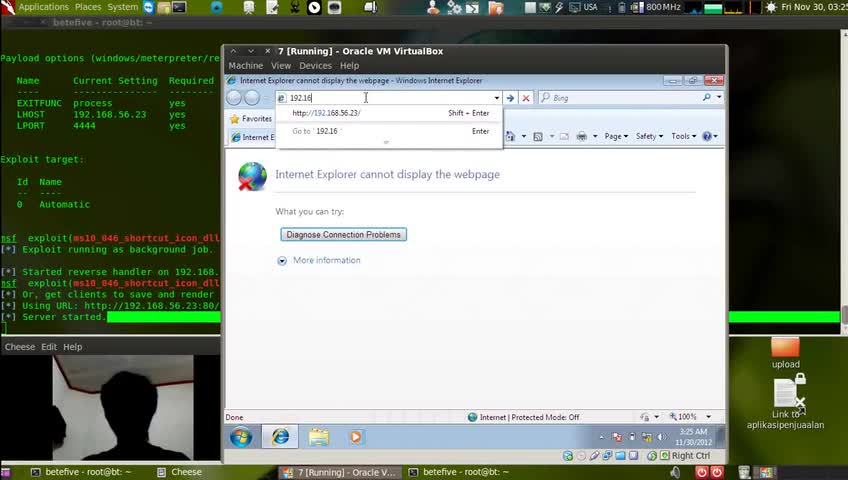Switch to Cheese in bottom taskbar
This screenshot has width=848, height=480.
click(x=179, y=472)
